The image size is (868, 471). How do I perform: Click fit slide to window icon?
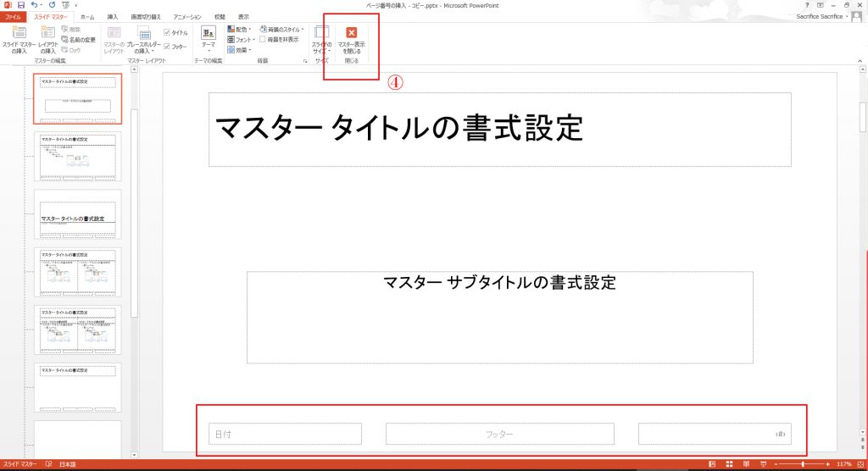(x=860, y=464)
